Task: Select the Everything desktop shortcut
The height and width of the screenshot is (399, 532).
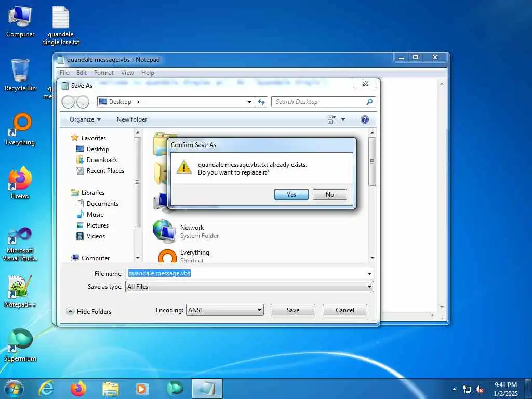Action: coord(20,129)
